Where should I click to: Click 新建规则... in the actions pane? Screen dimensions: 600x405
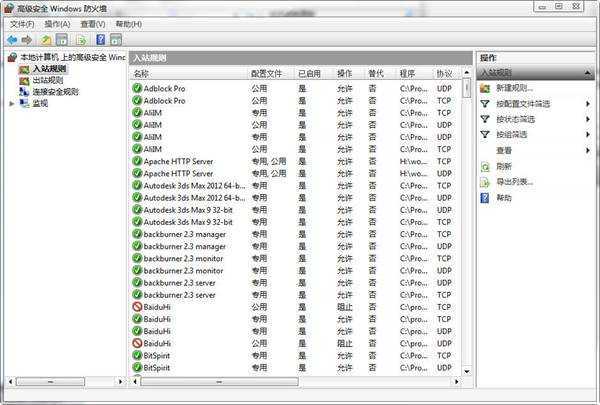(x=514, y=88)
